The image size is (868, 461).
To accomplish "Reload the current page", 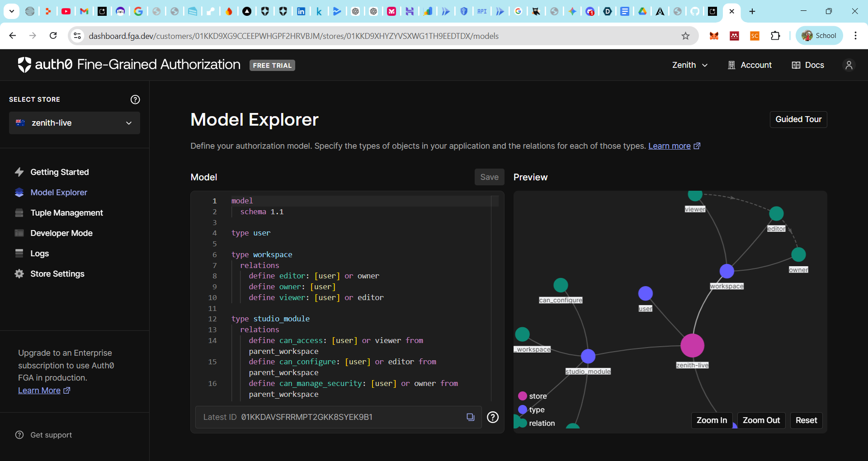I will 53,36.
